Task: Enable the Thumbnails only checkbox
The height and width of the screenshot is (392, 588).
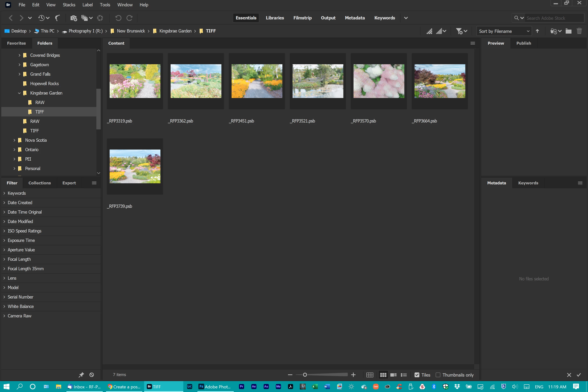Action: click(438, 375)
